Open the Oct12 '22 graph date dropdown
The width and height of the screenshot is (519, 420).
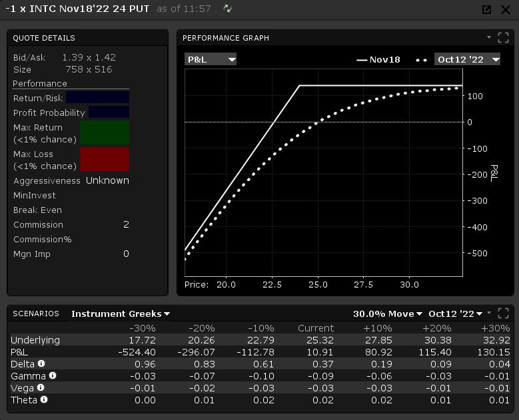467,59
